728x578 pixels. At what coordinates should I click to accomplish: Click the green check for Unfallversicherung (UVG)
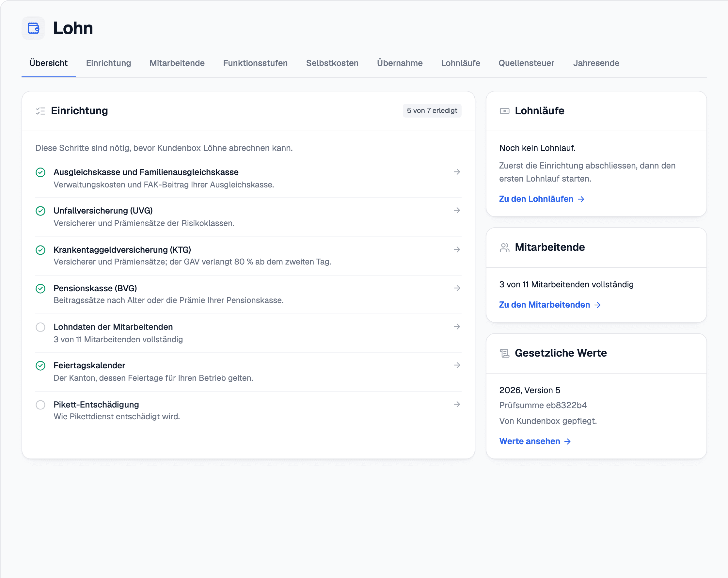[x=40, y=211]
